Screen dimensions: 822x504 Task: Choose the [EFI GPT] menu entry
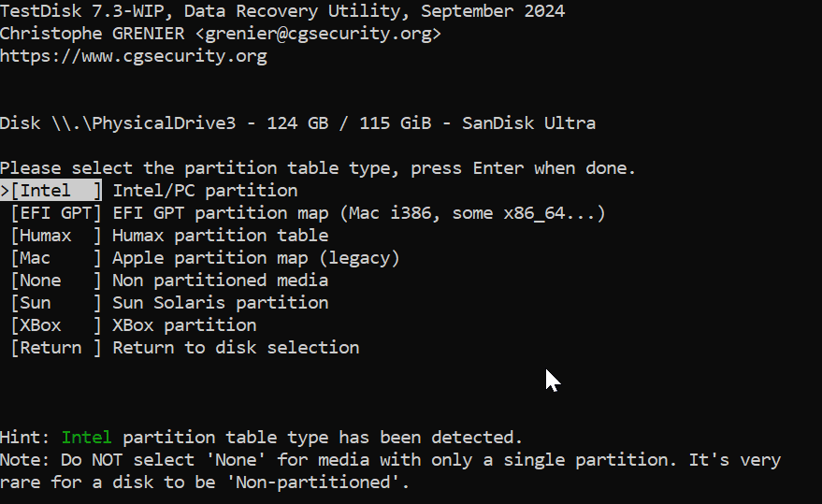[x=55, y=213]
